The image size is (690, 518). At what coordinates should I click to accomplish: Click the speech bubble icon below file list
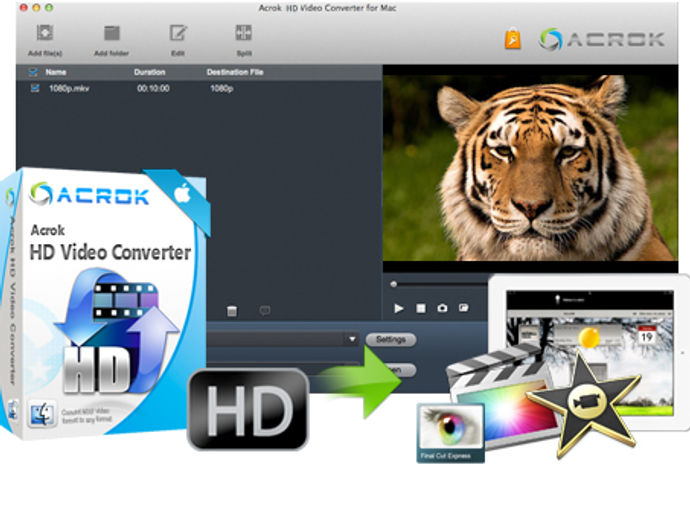[265, 311]
